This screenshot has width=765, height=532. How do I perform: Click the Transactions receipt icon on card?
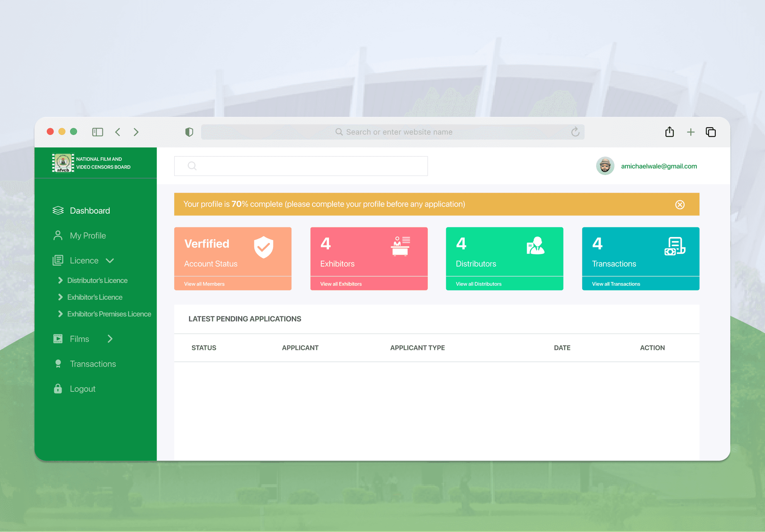pyautogui.click(x=675, y=246)
